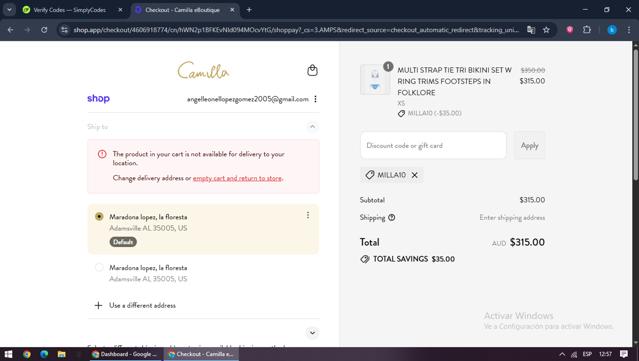Open the Windows Start menu
Screen dimensions: 639x361
pos(8,354)
